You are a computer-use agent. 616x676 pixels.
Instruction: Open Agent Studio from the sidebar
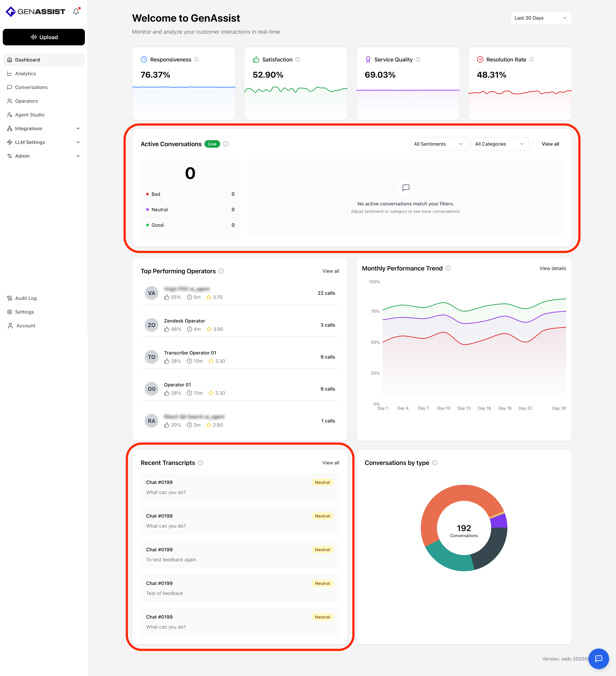point(30,115)
